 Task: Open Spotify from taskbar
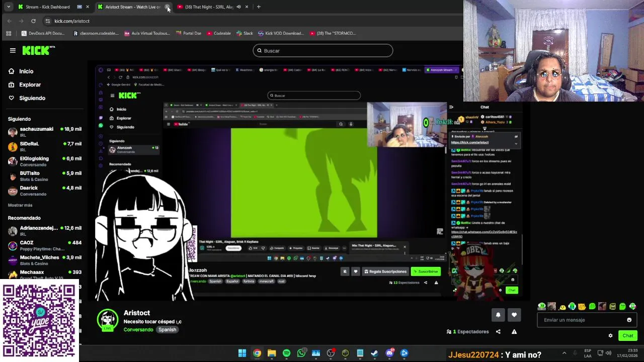tap(286, 353)
